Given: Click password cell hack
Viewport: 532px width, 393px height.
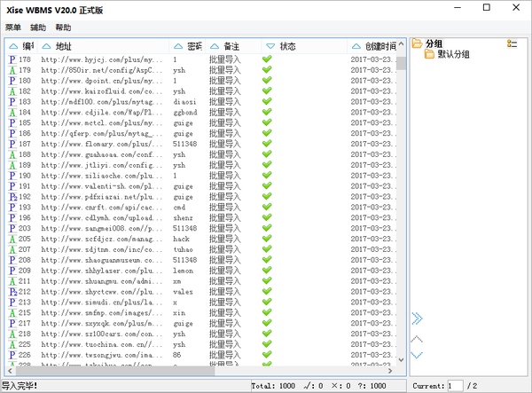Looking at the screenshot, I should point(181,239).
